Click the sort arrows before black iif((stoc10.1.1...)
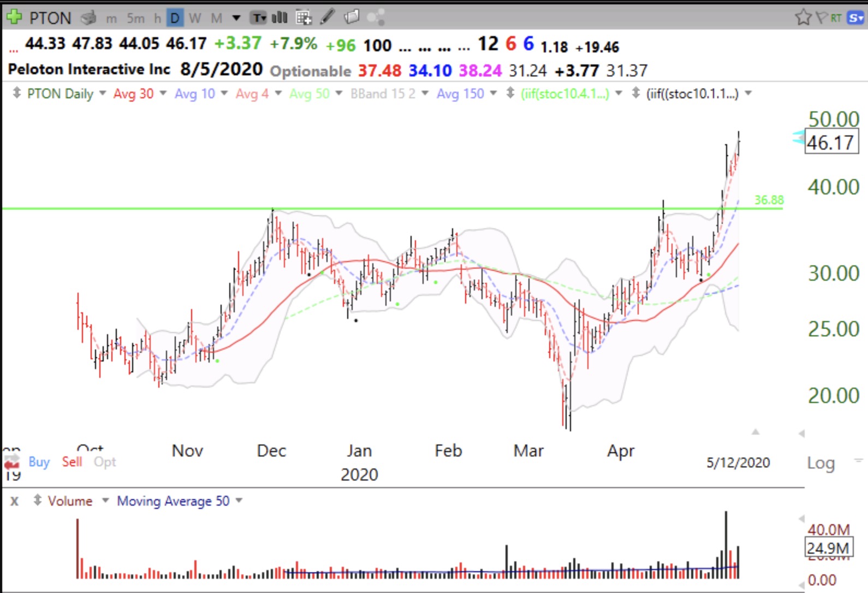 (x=636, y=93)
